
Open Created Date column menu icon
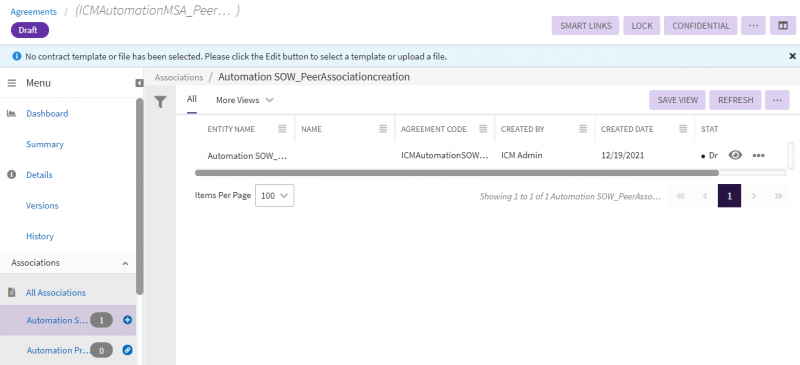[x=683, y=129]
